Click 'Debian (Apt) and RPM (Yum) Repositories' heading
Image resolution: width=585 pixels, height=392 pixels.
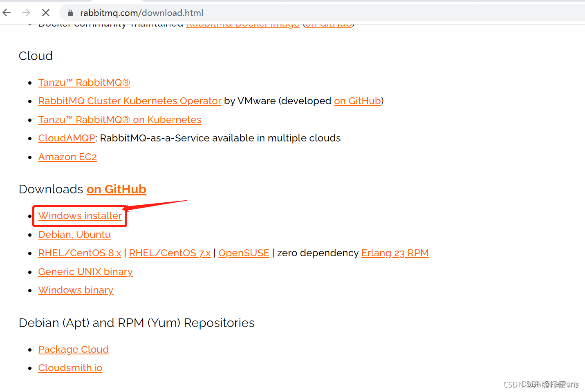(137, 323)
